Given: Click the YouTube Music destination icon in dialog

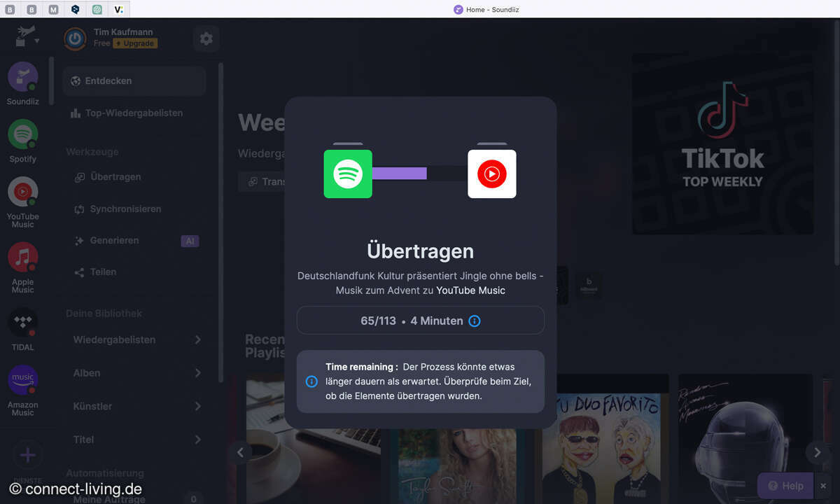Looking at the screenshot, I should (492, 174).
